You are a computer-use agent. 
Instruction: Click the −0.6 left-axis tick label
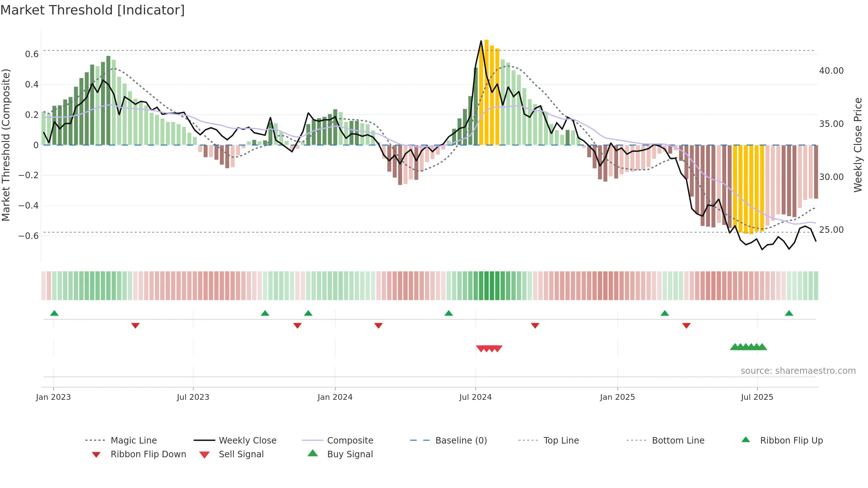click(28, 236)
